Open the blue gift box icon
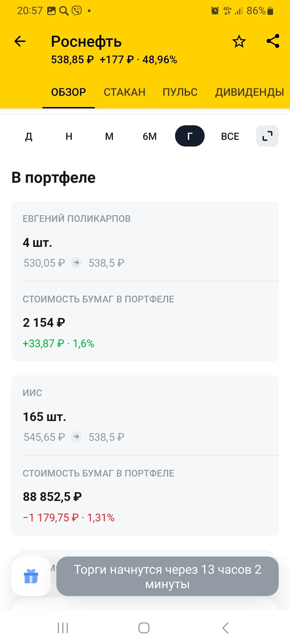 pyautogui.click(x=31, y=576)
